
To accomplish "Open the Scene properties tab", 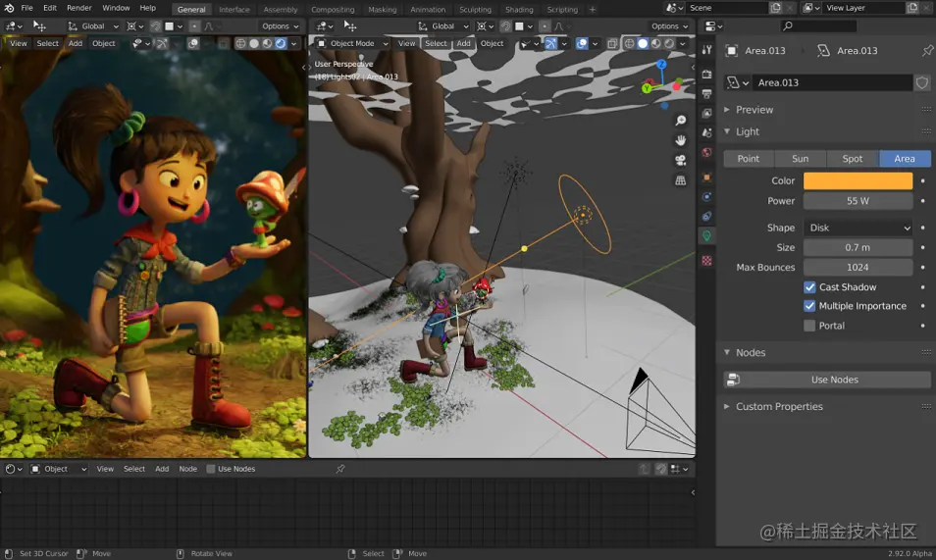I will (706, 132).
